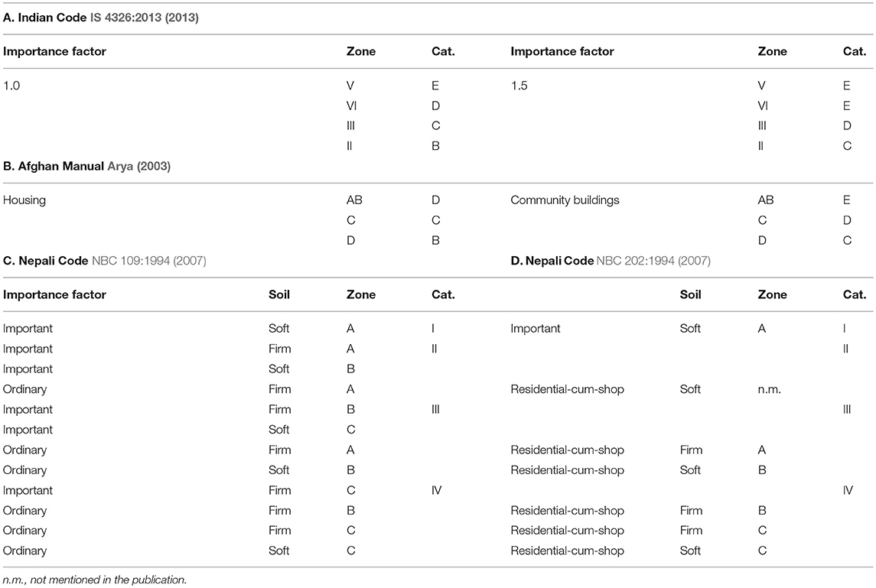Click zone 'AB' under Housing

[x=354, y=200]
